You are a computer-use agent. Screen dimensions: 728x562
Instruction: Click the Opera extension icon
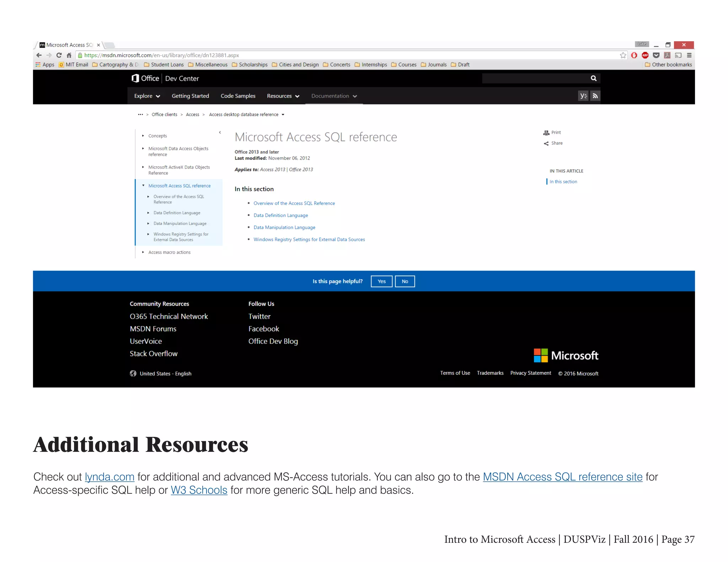tap(634, 55)
